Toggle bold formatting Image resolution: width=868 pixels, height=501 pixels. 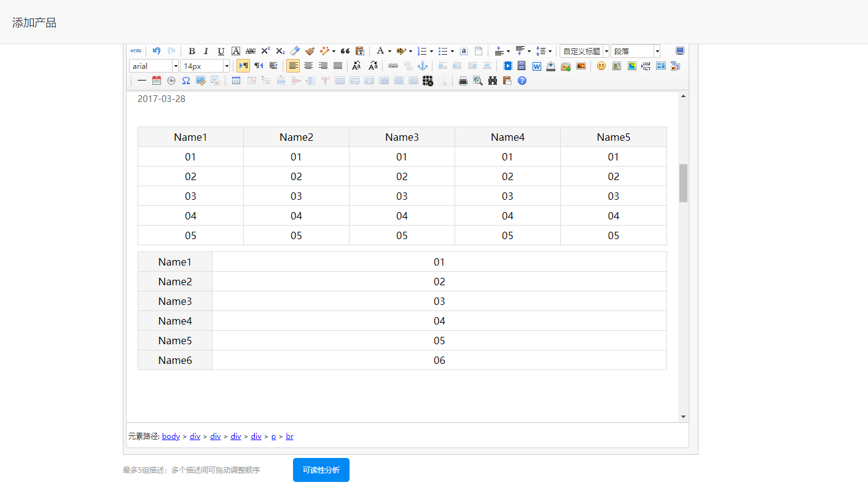tap(192, 51)
